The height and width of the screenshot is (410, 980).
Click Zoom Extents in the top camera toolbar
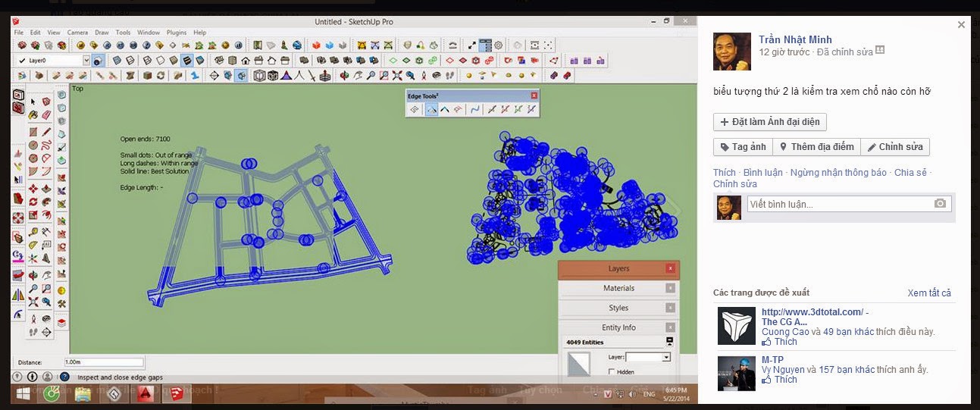396,75
